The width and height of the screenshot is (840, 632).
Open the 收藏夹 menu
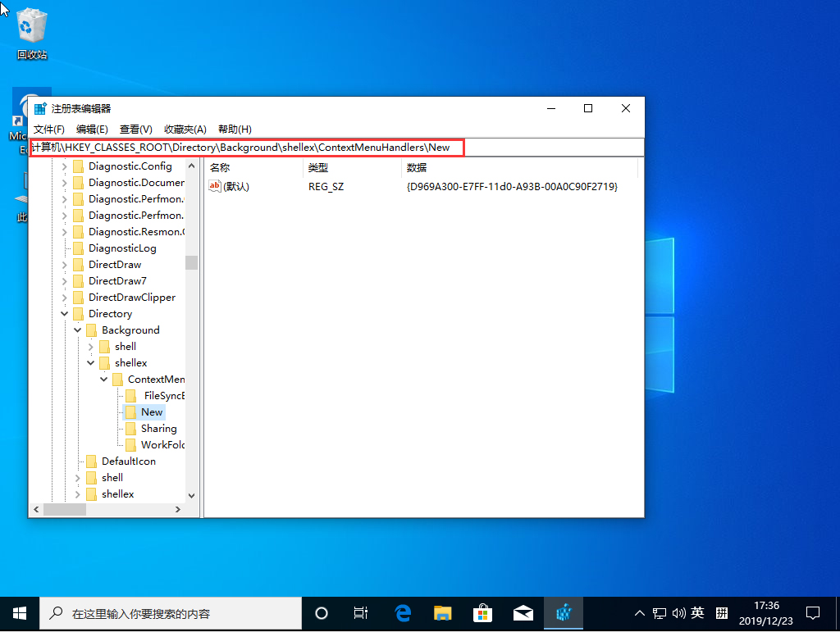point(185,129)
